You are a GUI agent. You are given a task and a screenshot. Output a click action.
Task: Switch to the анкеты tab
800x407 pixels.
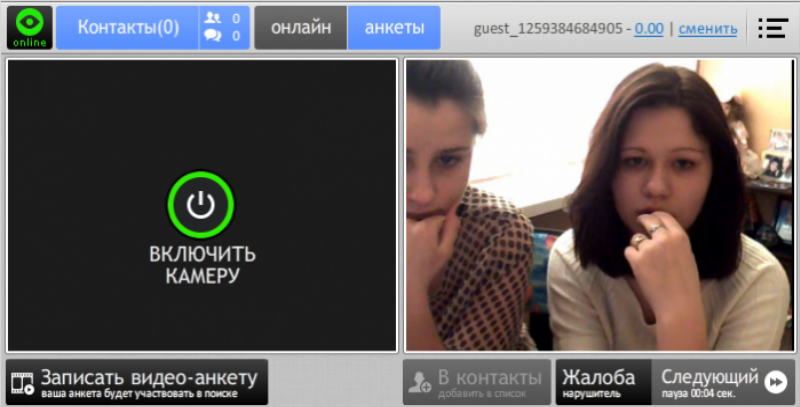pos(393,28)
